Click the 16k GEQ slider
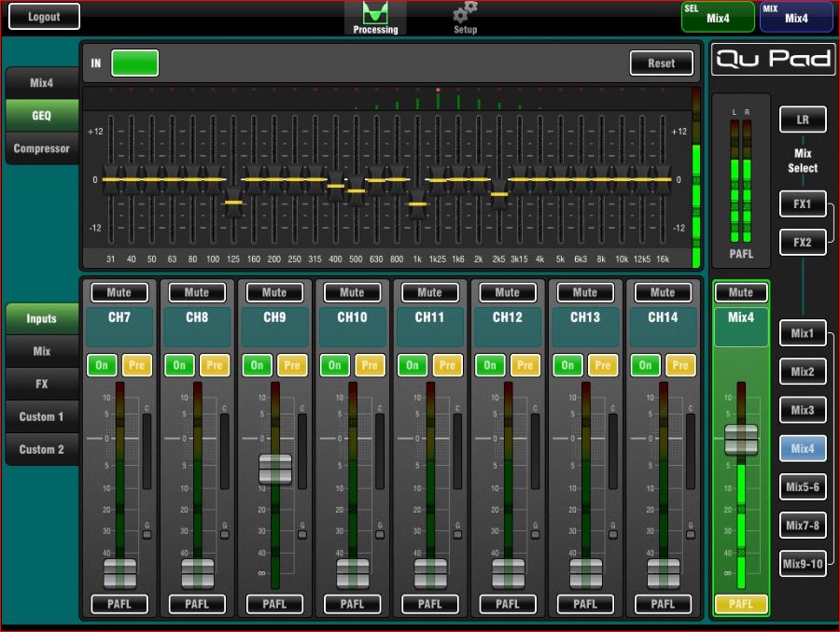 click(662, 179)
